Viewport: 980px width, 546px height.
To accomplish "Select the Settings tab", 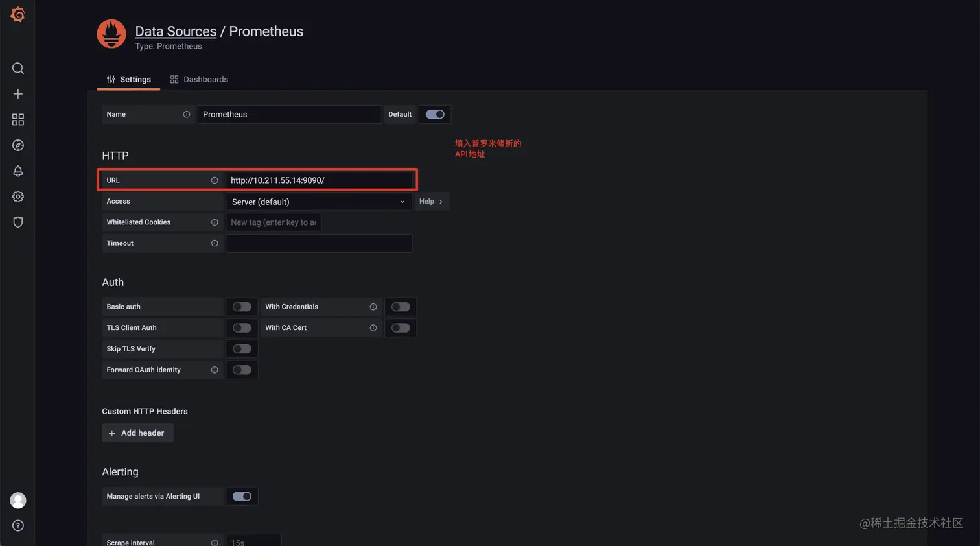I will click(x=128, y=79).
